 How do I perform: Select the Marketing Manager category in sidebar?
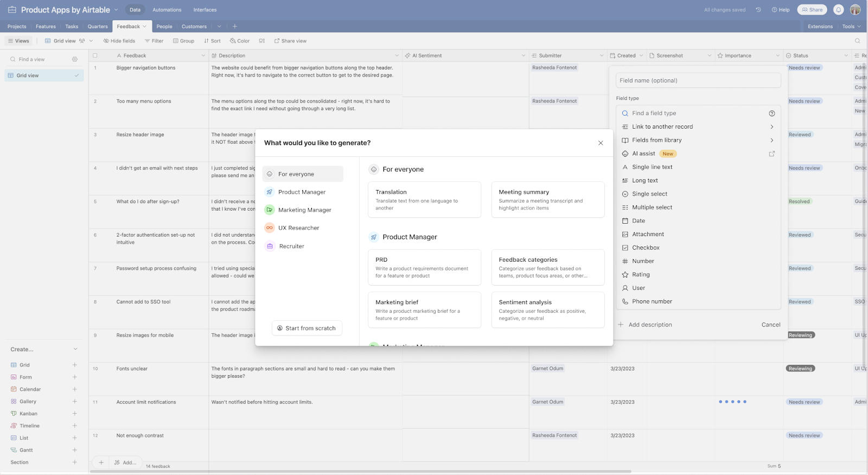tap(303, 210)
